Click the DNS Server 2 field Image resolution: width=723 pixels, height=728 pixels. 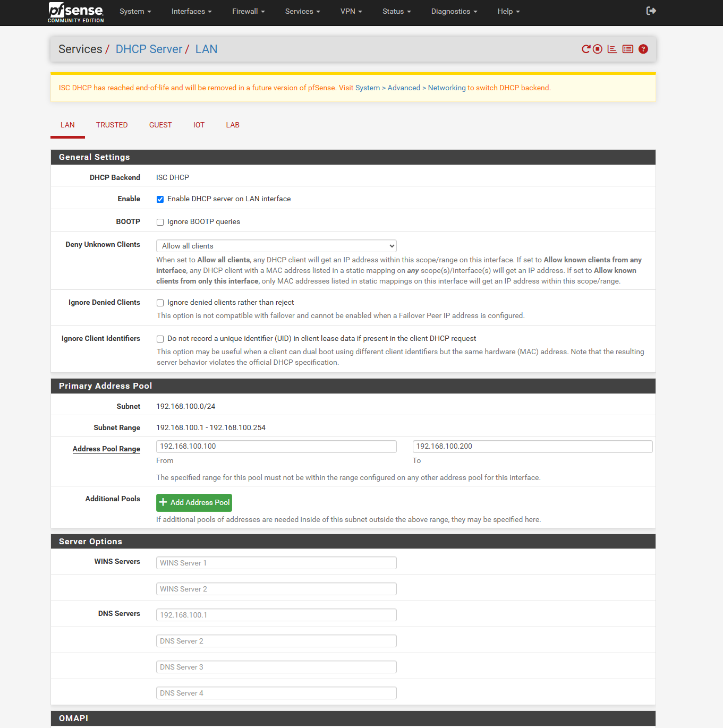276,641
